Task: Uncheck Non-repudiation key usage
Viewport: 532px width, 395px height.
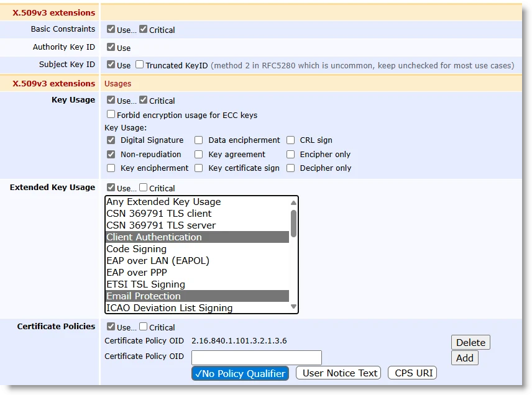Action: [111, 154]
